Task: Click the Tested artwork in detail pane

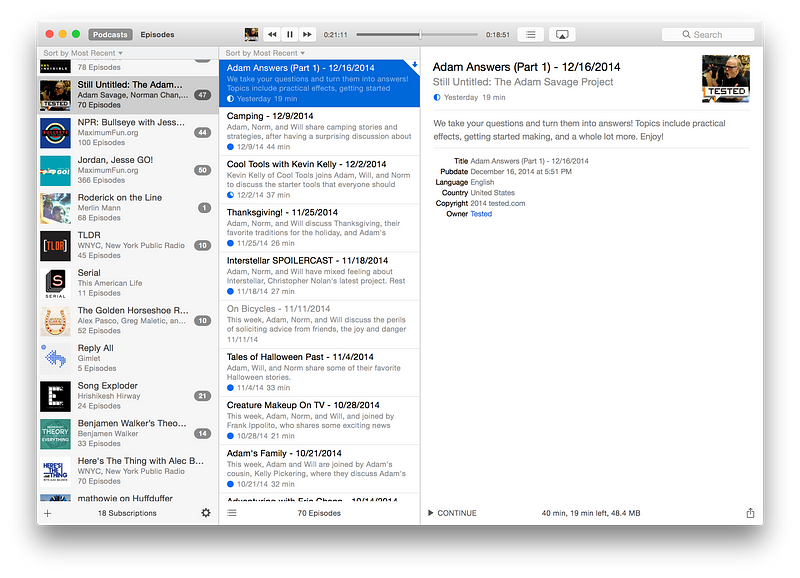Action: [x=726, y=79]
